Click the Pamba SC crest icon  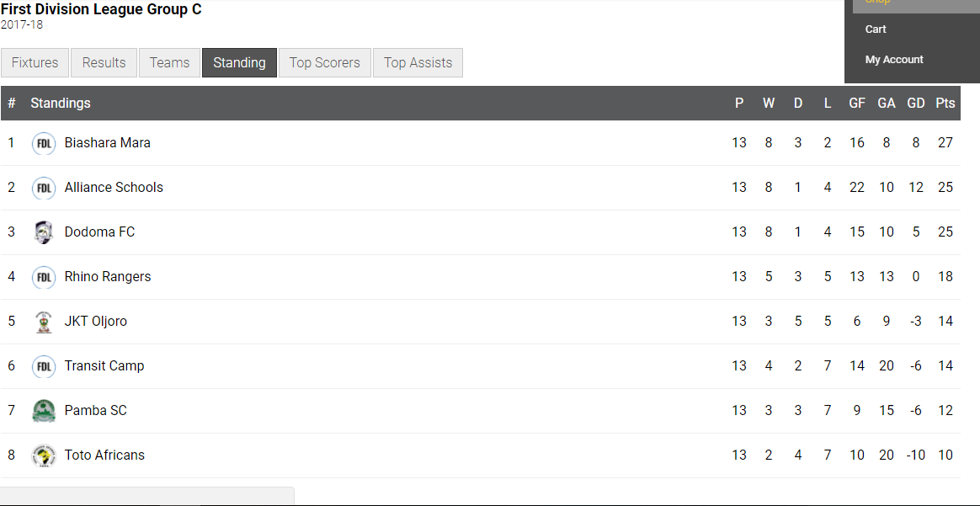pyautogui.click(x=44, y=411)
